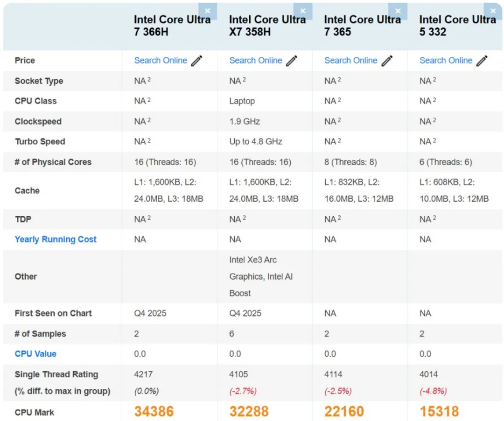Remove Intel Core Ultra X7 358H column

[x=303, y=11]
